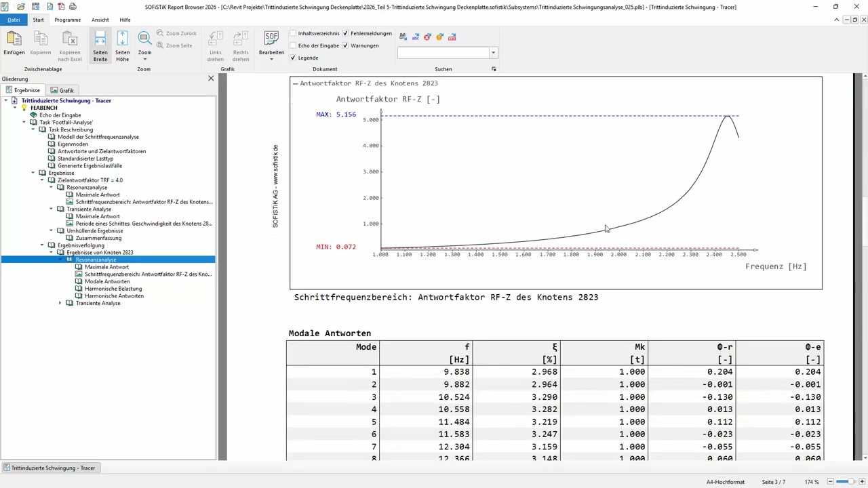Click A4-Hochformat in status bar
Viewport: 868px width, 488px height.
click(726, 482)
